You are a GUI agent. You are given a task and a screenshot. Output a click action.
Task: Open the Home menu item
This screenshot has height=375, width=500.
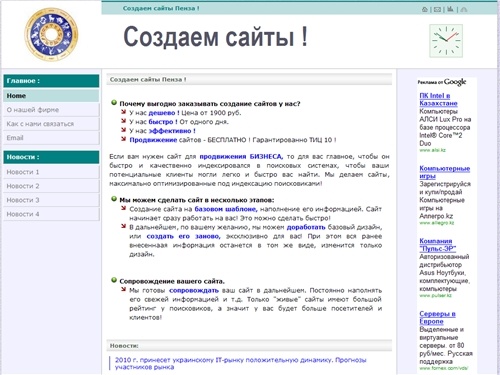(51, 96)
